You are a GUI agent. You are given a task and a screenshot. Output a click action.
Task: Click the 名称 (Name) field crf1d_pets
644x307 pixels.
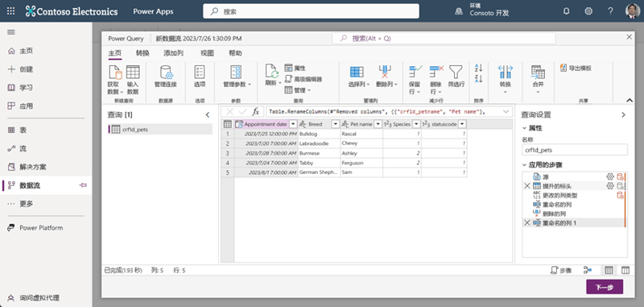[x=575, y=150]
